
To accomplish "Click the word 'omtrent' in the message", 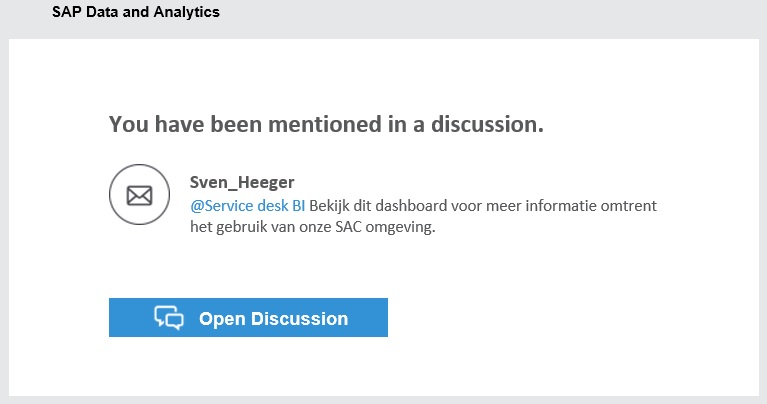I will click(x=638, y=206).
